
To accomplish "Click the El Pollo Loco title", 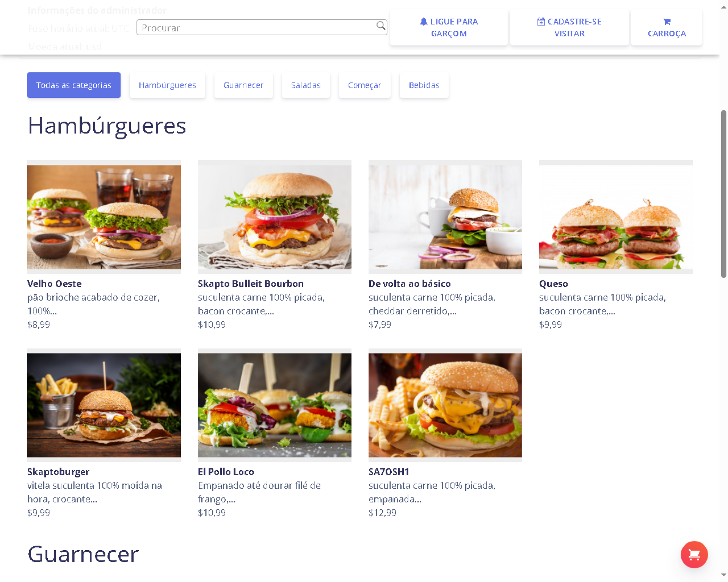I will pos(226,471).
